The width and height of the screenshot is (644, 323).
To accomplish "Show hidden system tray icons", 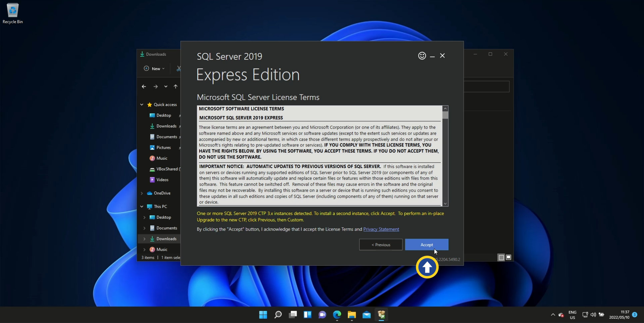I will (553, 315).
